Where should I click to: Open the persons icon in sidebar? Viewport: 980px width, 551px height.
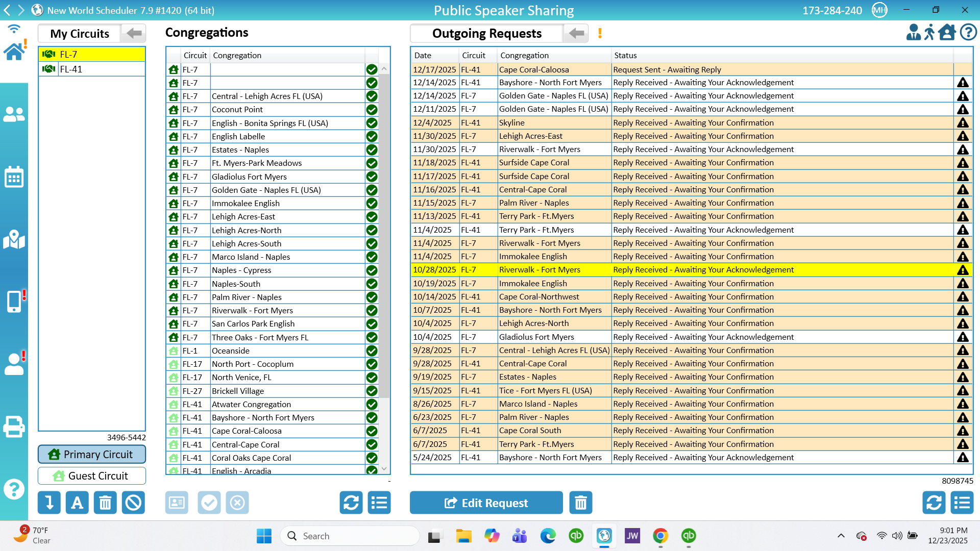14,114
